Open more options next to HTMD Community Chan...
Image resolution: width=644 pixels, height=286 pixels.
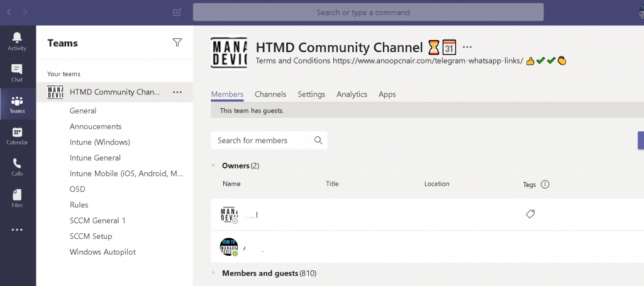point(177,92)
